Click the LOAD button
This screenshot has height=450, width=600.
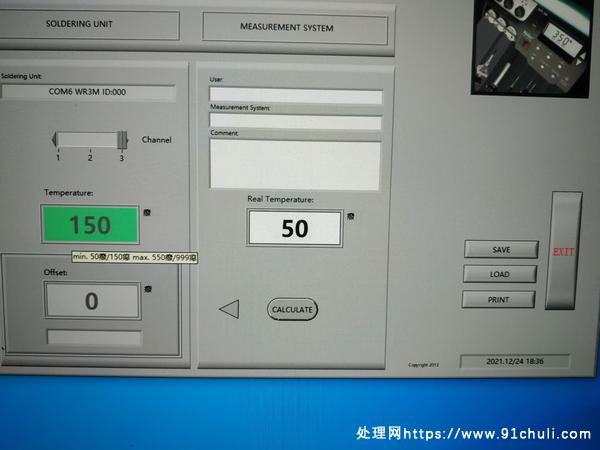pyautogui.click(x=499, y=274)
